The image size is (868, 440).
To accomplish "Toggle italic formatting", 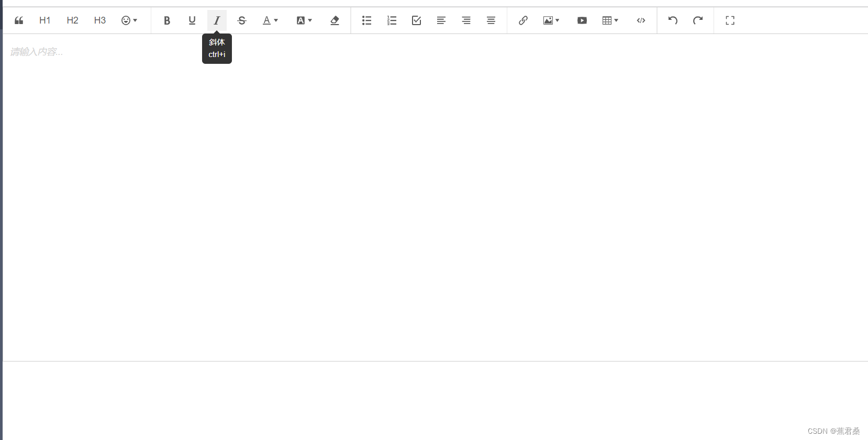I will (217, 20).
